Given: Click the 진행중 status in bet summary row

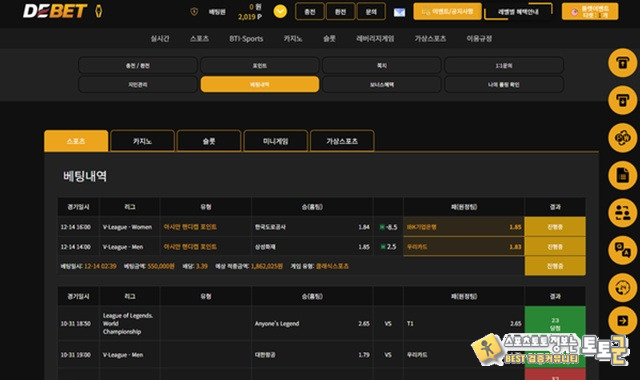Looking at the screenshot, I should point(555,266).
